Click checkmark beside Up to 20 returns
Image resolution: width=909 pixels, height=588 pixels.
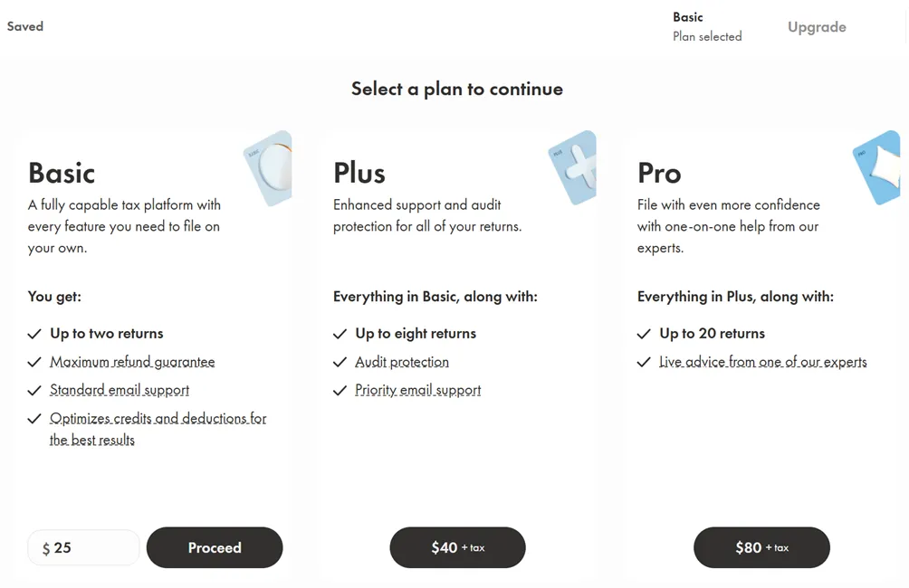coord(644,334)
